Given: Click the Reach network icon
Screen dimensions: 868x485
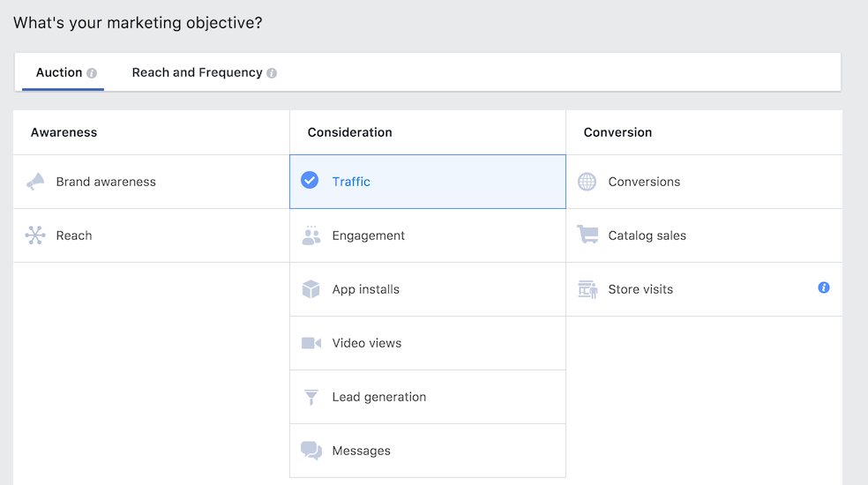Looking at the screenshot, I should (x=35, y=235).
